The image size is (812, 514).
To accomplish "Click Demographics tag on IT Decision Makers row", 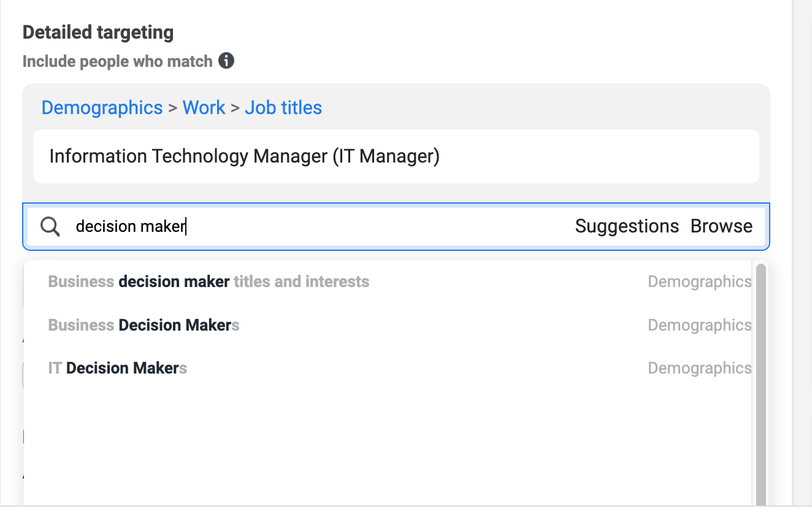I will pyautogui.click(x=699, y=368).
